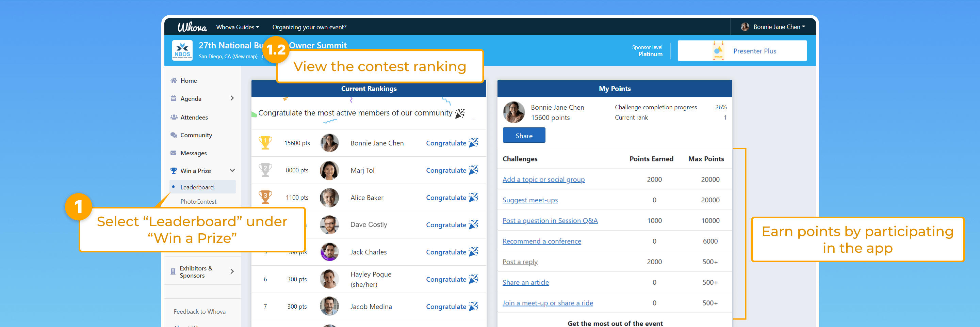Collapse the Win a Prize section
980x327 pixels.
click(x=232, y=171)
